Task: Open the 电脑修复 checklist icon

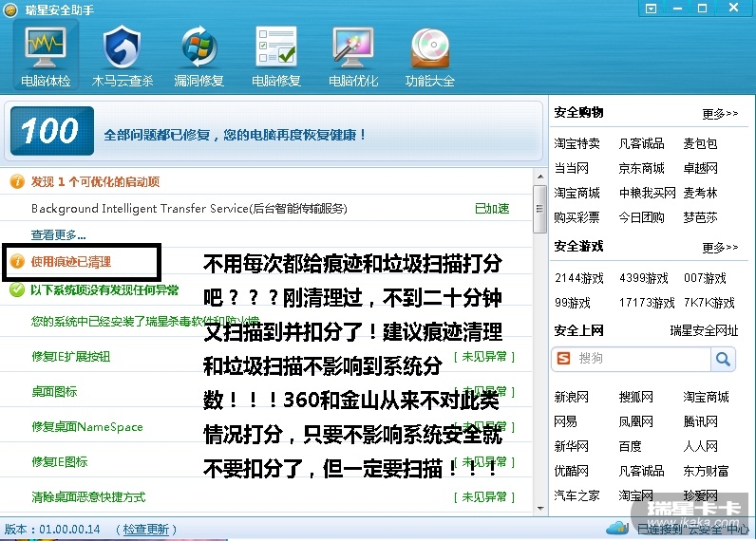Action: click(x=276, y=57)
